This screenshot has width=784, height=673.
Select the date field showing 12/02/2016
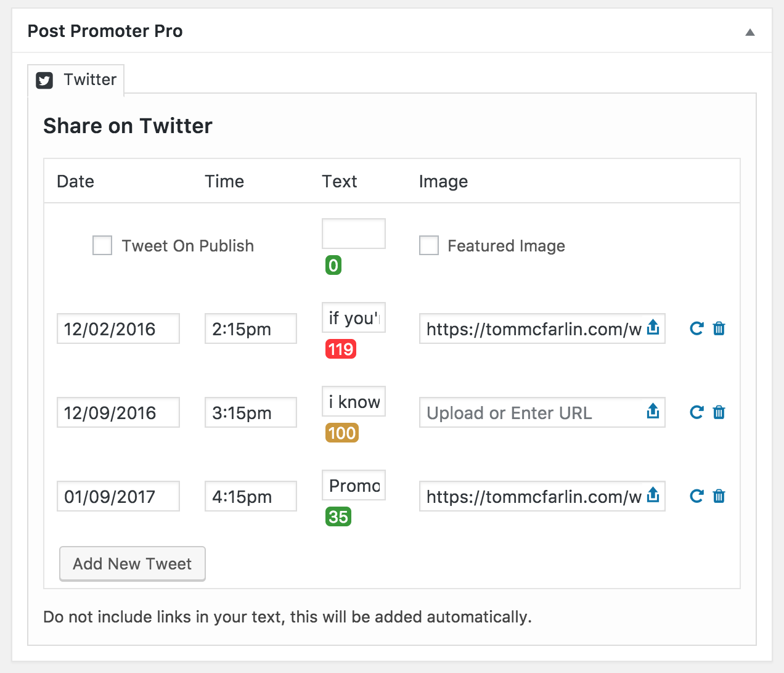[x=118, y=328]
